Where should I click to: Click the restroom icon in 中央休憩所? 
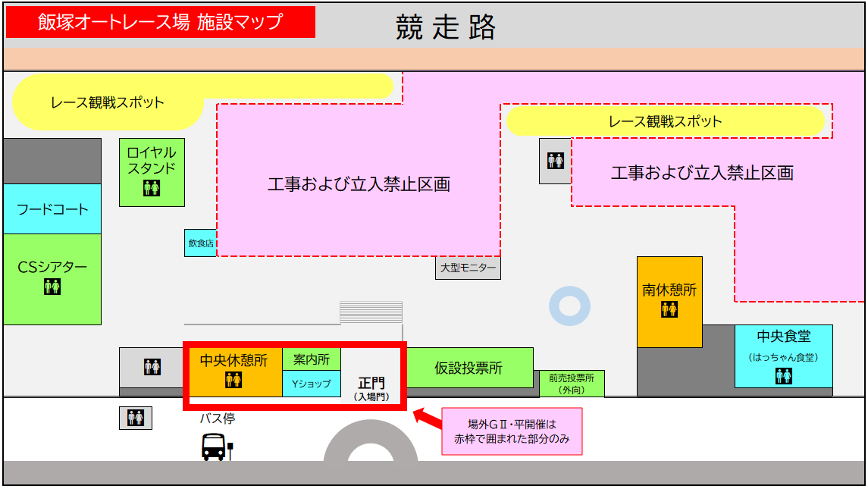233,380
